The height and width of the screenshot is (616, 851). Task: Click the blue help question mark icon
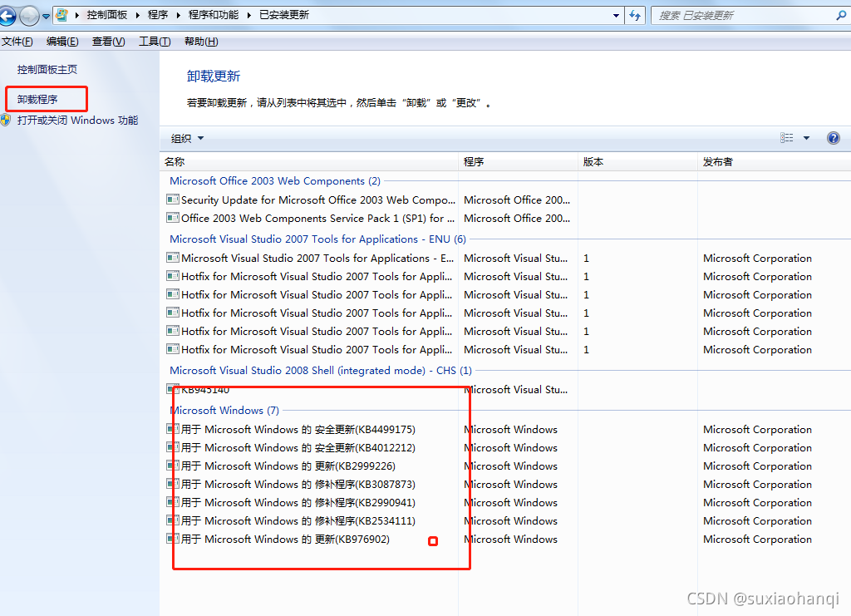click(x=833, y=138)
